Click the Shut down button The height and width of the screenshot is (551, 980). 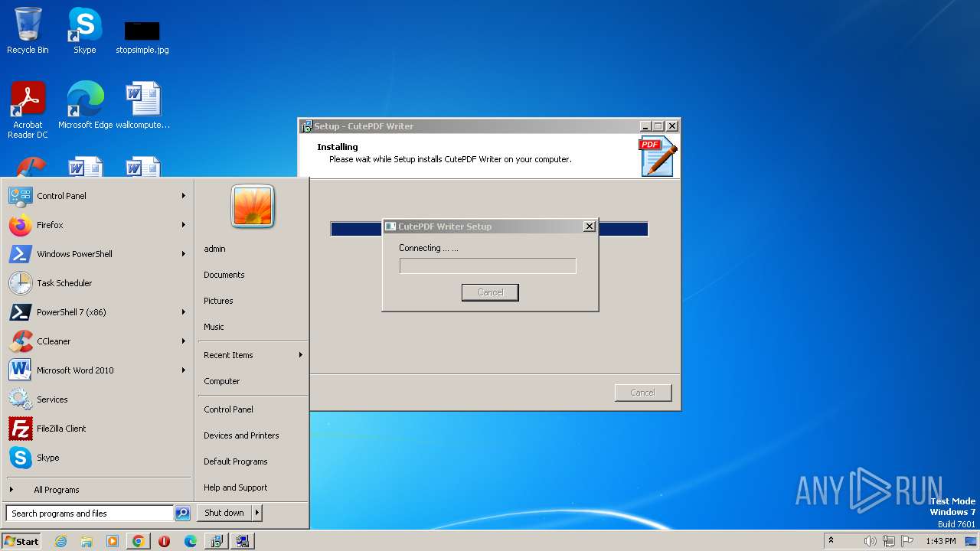tap(224, 513)
